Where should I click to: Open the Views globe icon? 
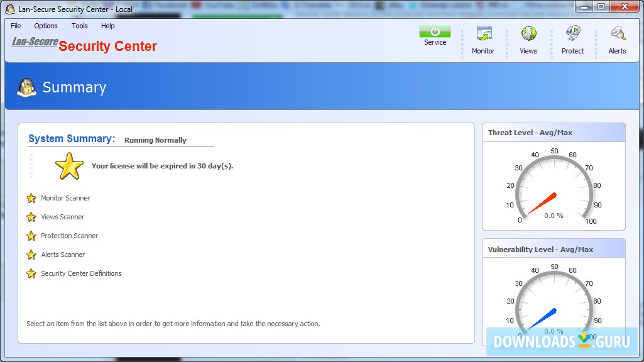(528, 34)
